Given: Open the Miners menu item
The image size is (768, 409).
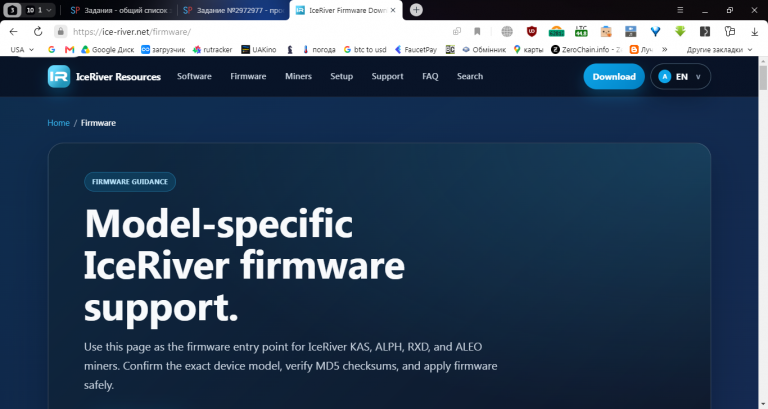Looking at the screenshot, I should (298, 76).
